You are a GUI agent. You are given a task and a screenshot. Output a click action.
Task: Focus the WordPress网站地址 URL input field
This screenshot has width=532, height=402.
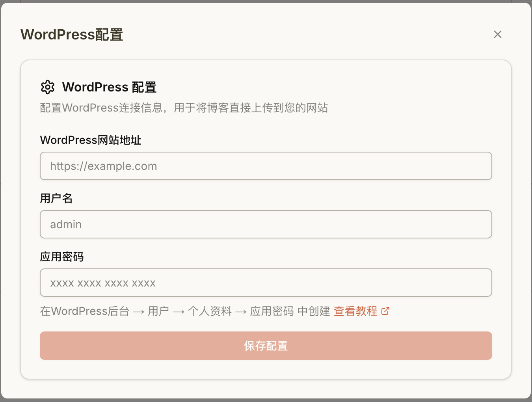(266, 166)
